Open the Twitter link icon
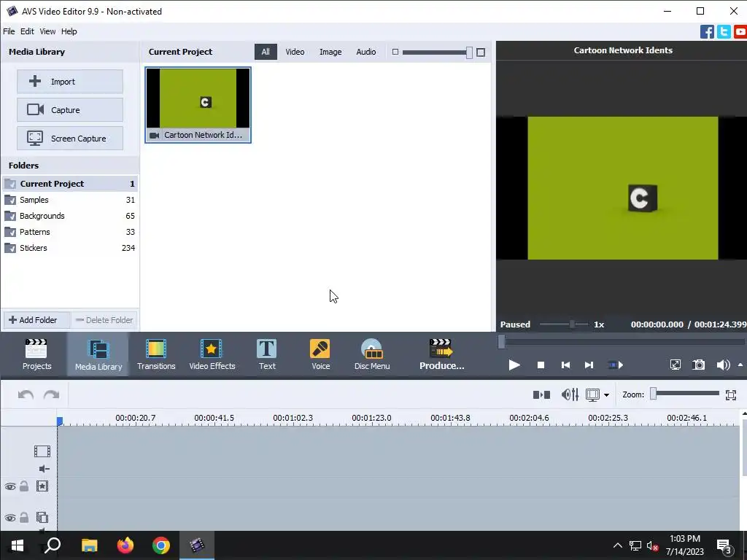 pos(724,32)
